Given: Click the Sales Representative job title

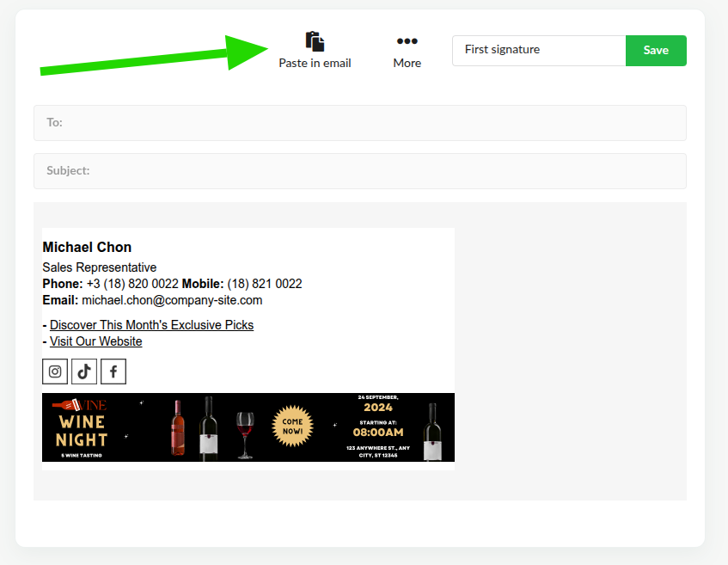Looking at the screenshot, I should click(x=99, y=267).
